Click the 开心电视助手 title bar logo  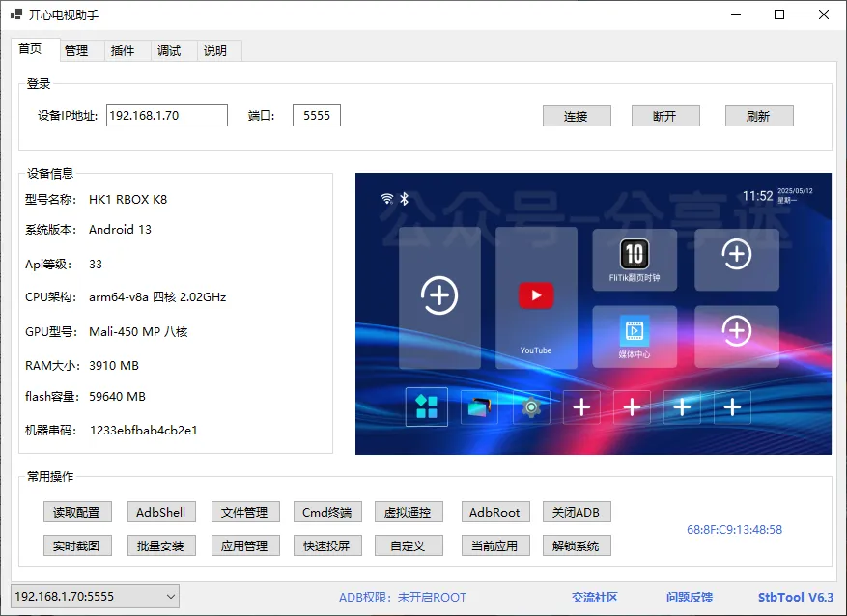[15, 14]
